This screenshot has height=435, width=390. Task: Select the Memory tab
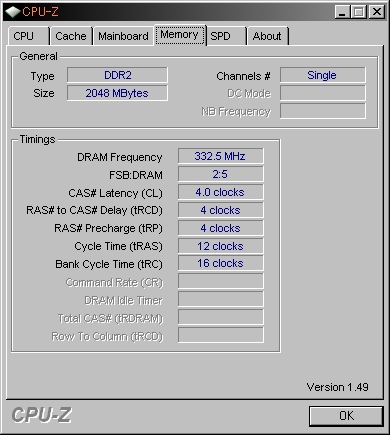(180, 35)
